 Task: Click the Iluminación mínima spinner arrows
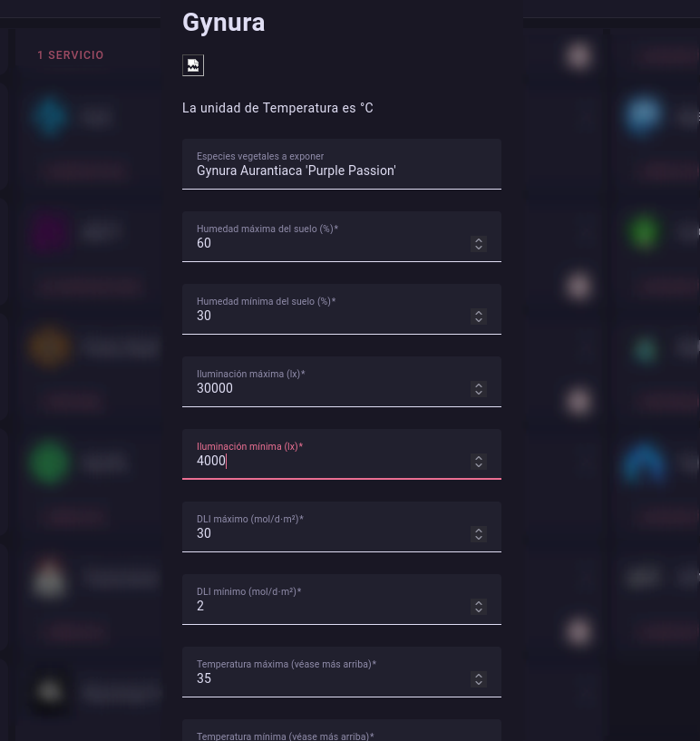coord(479,461)
